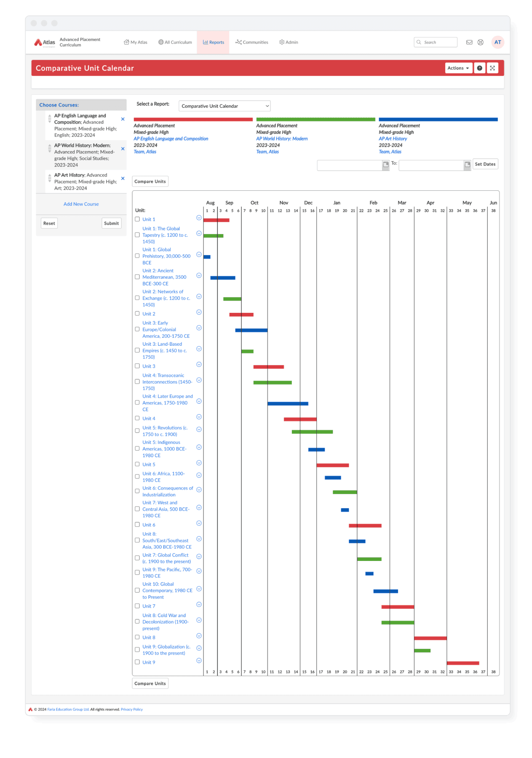532x758 pixels.
Task: Expand Unit 1: The Global Tapestry details
Action: point(199,233)
